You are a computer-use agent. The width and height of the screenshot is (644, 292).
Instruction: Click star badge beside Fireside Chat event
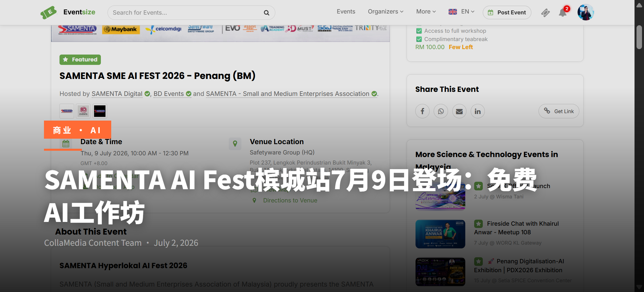point(478,224)
